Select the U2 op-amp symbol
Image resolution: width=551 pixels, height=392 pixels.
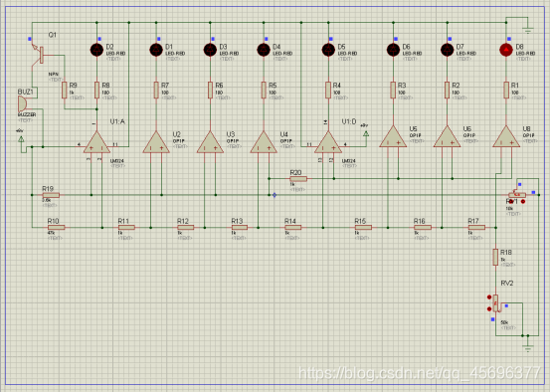pyautogui.click(x=156, y=142)
